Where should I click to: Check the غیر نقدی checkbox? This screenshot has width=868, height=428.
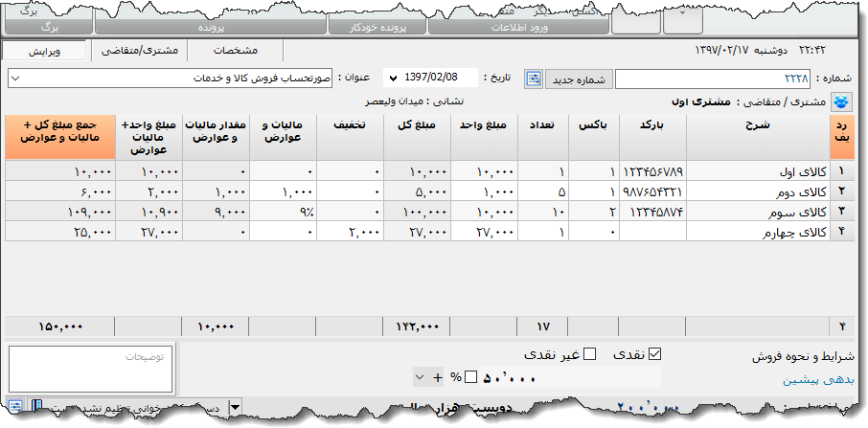pos(590,355)
